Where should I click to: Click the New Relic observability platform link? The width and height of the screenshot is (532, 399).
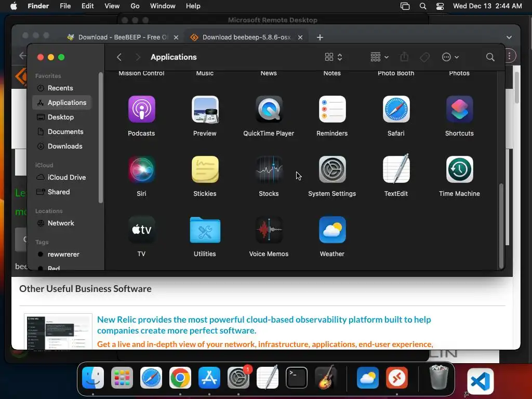pyautogui.click(x=264, y=325)
